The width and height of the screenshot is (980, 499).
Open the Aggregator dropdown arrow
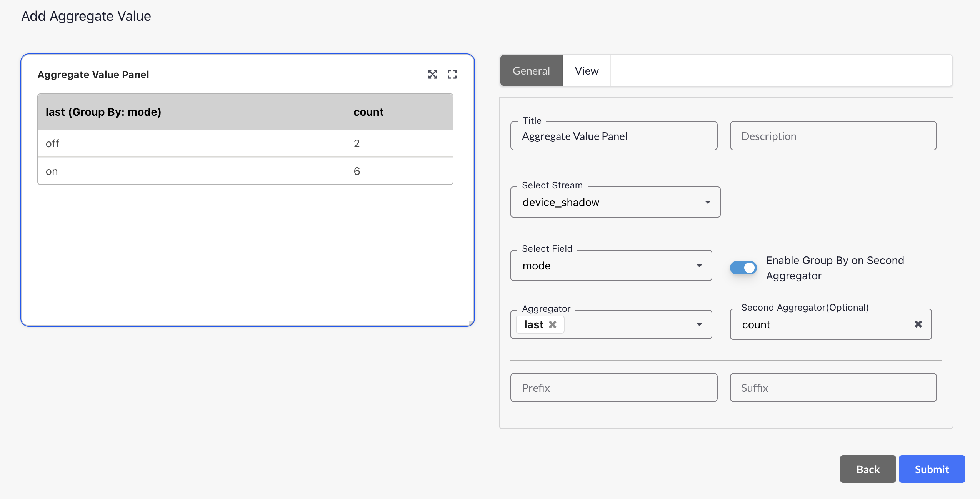point(699,324)
